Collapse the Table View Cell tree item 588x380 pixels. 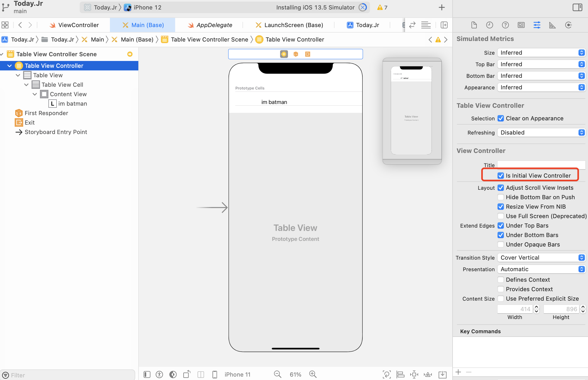pyautogui.click(x=26, y=85)
